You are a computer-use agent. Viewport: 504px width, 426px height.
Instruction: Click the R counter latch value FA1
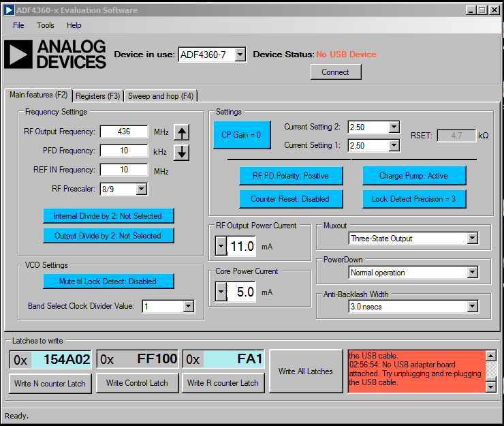[234, 359]
